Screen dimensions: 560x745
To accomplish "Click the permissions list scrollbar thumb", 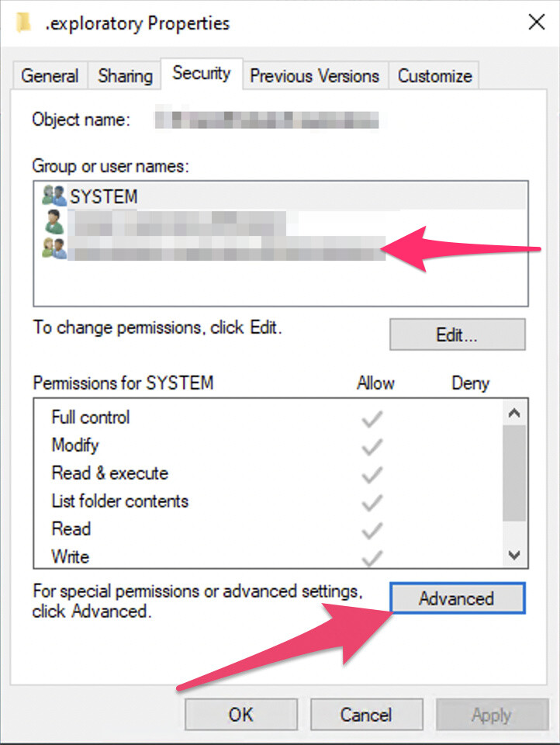I will (514, 473).
